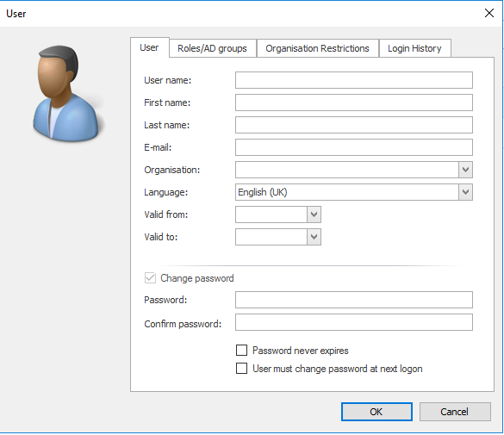Confirm with the OK button
Screen dimensions: 504x435
[376, 412]
